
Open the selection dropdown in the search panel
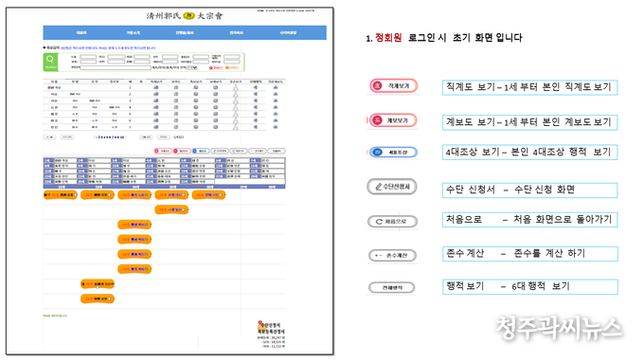coord(192,67)
